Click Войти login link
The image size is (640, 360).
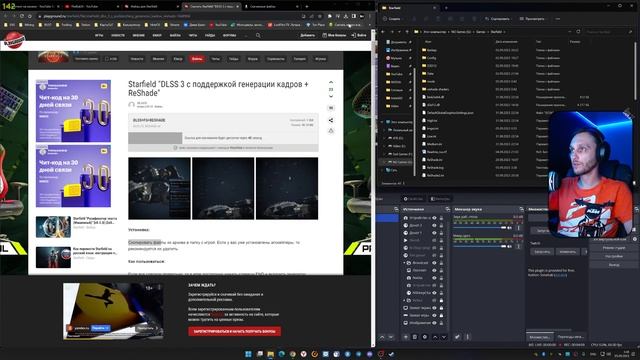pyautogui.click(x=359, y=36)
